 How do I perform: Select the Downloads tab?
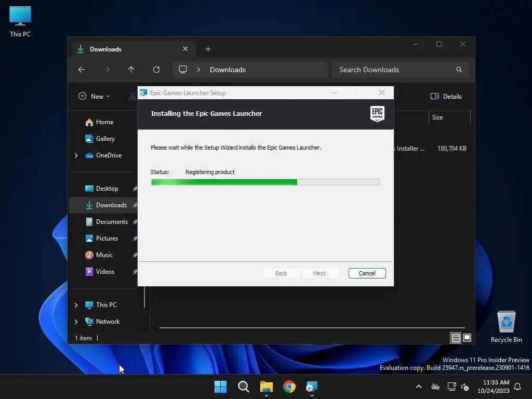[x=133, y=49]
